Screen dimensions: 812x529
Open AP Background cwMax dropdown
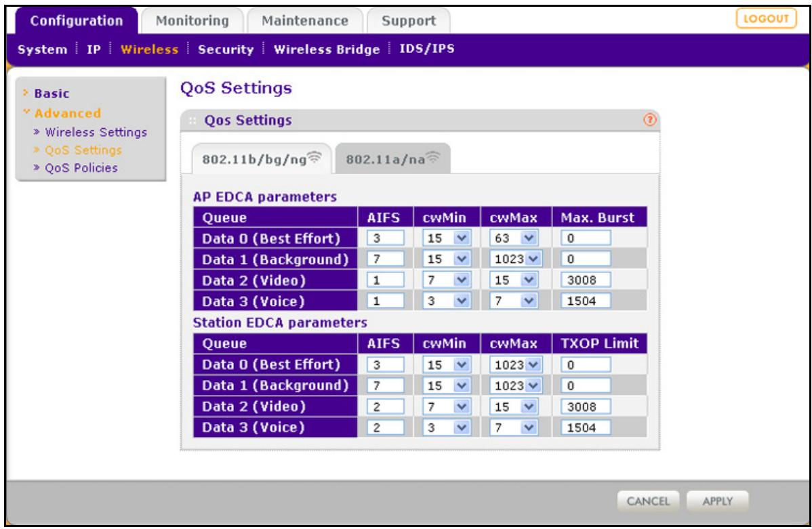pos(516,259)
